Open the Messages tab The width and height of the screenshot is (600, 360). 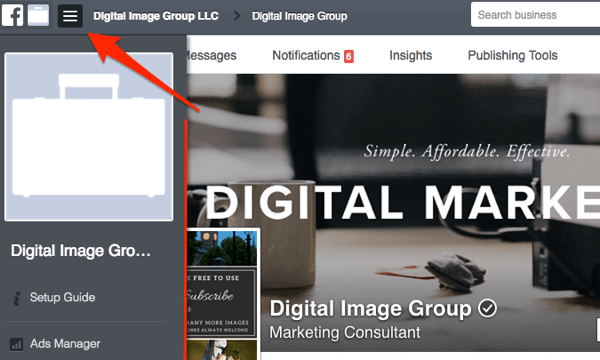click(x=212, y=56)
